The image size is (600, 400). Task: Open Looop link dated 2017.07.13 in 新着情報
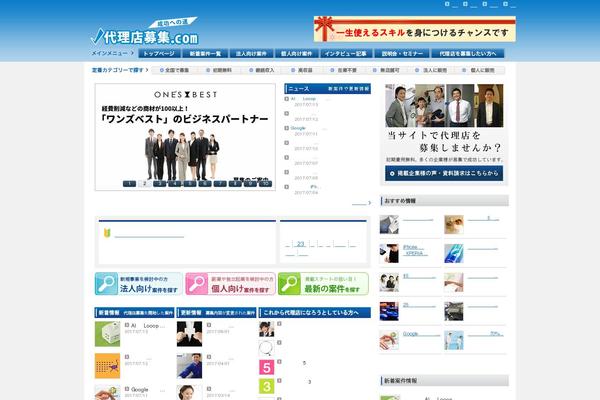click(x=148, y=326)
